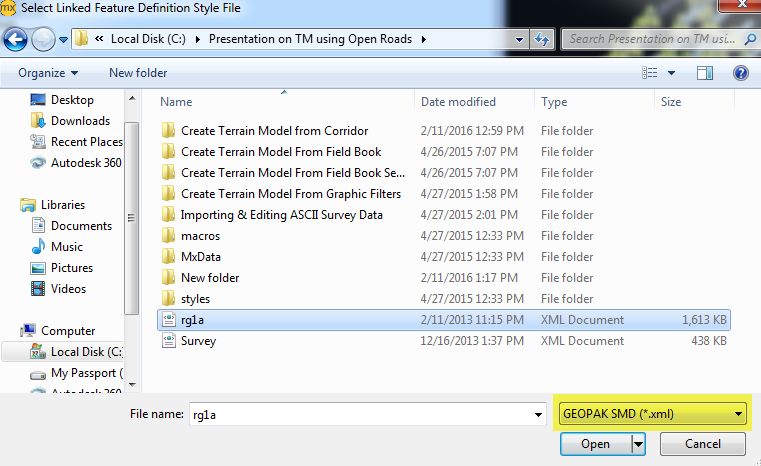Select the MxData folder
The image size is (761, 466).
coord(200,257)
